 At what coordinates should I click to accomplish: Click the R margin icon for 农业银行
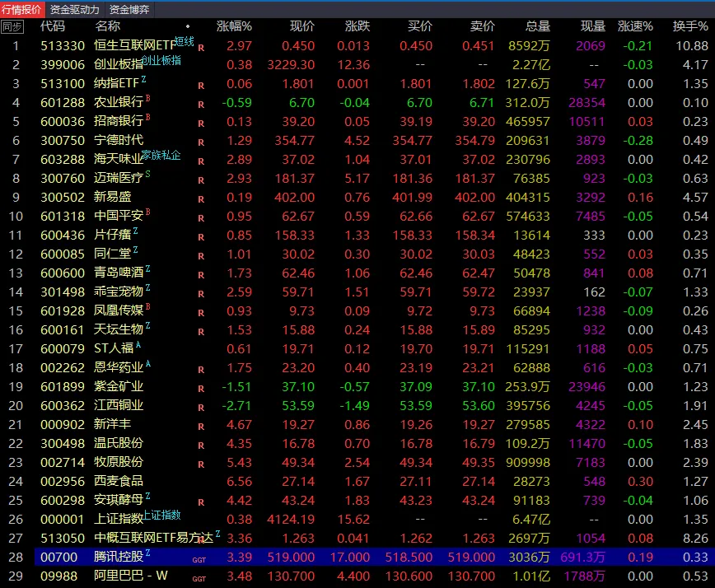(x=201, y=105)
